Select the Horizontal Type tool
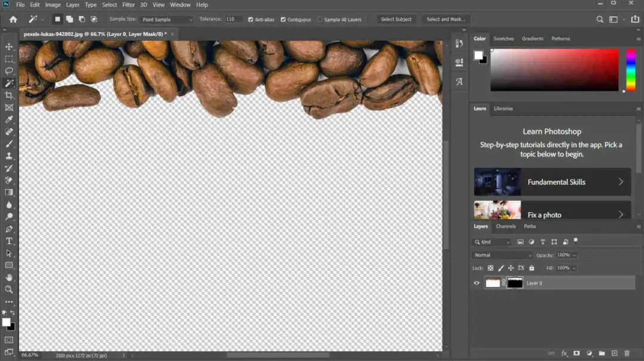Viewport: 644px width, 361px height. click(8, 242)
